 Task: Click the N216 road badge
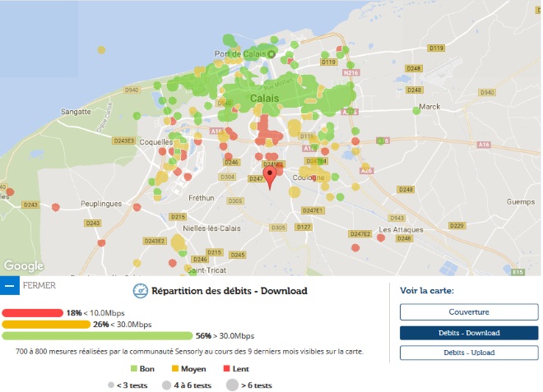coord(351,73)
